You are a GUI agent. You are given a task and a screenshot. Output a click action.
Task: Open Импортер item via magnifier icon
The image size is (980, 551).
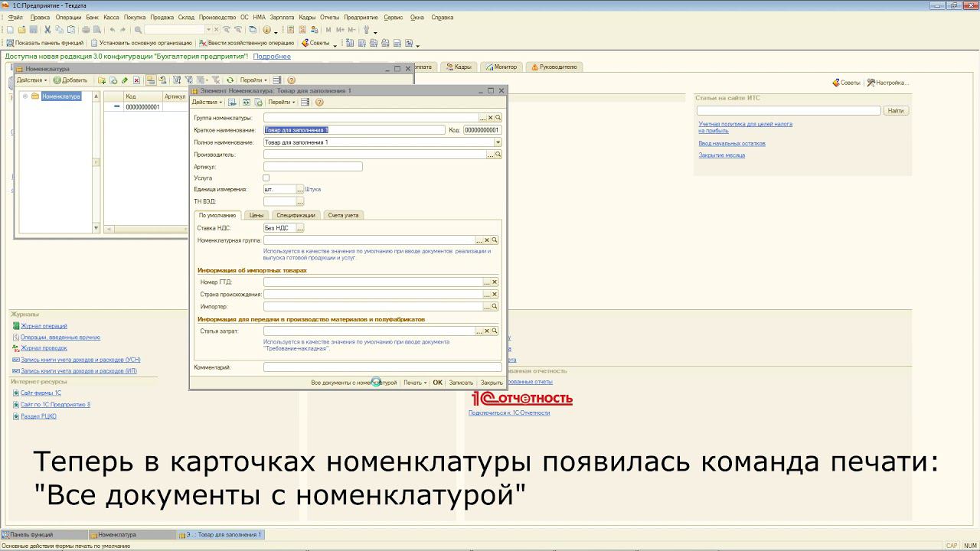(495, 307)
